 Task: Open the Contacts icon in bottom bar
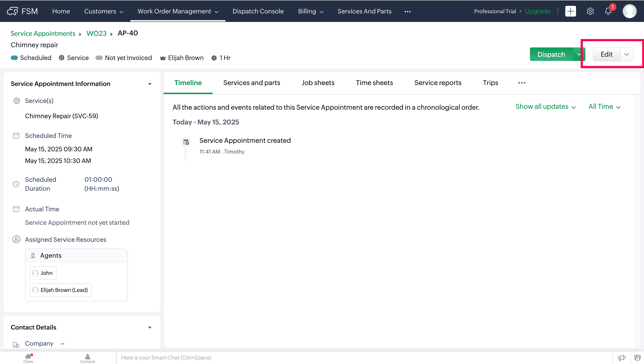(x=87, y=358)
